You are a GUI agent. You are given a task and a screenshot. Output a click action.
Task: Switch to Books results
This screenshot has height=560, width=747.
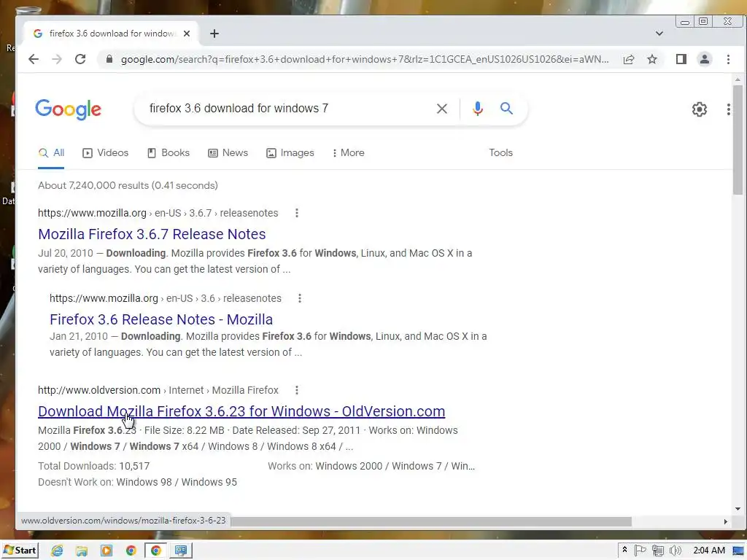coord(169,153)
